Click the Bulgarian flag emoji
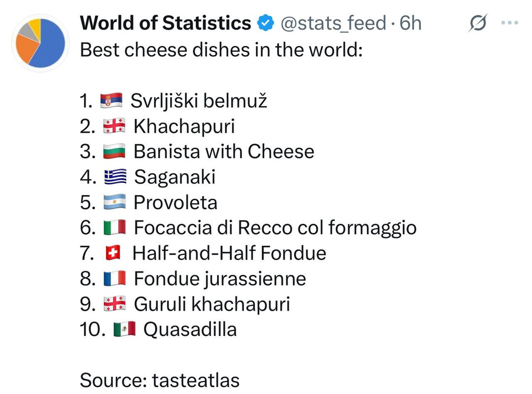 [x=115, y=152]
